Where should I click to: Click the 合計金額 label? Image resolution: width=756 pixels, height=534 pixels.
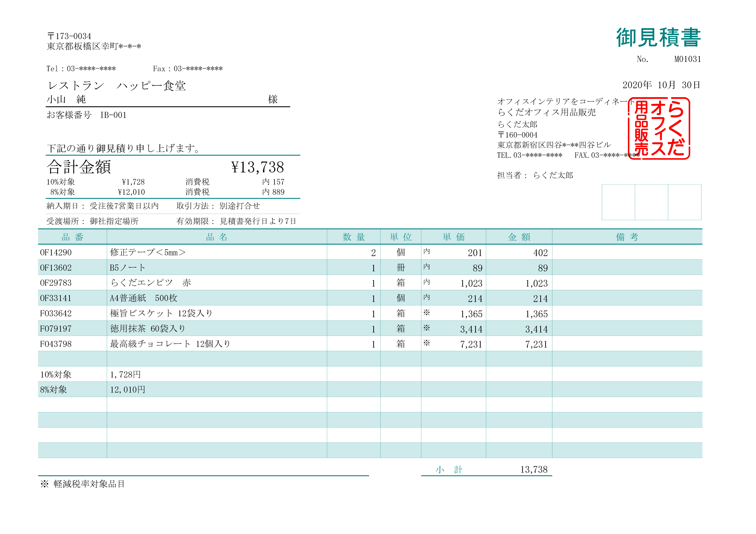(79, 167)
